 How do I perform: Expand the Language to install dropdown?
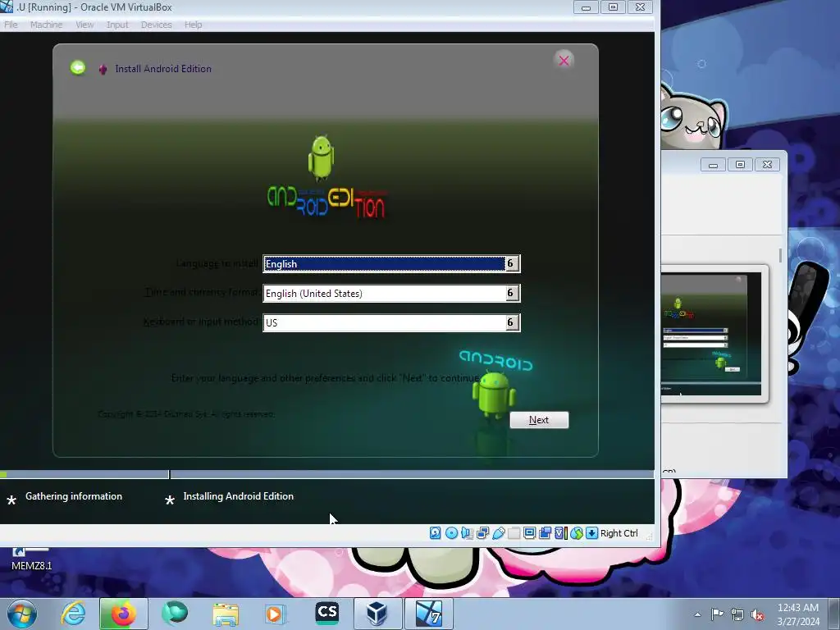point(511,263)
